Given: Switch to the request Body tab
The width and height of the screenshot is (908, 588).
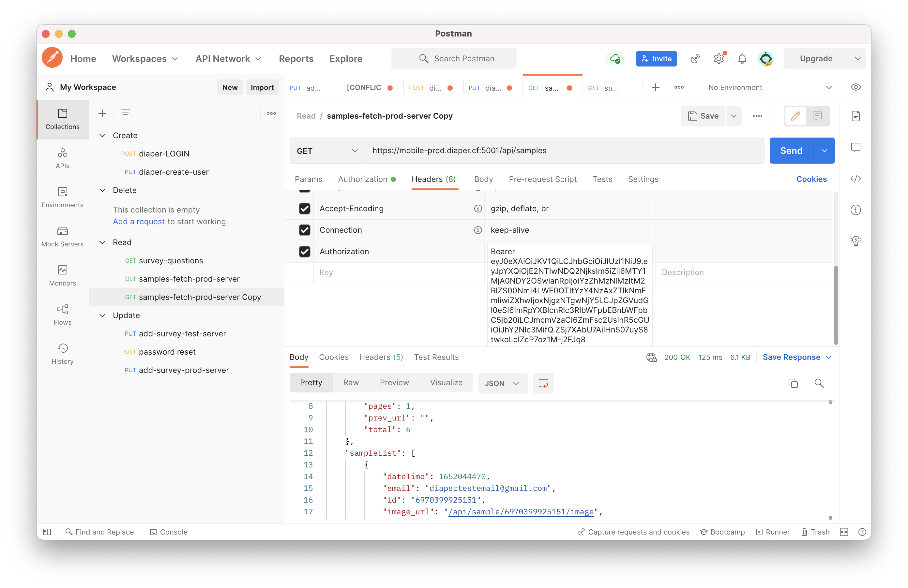Looking at the screenshot, I should coord(483,179).
